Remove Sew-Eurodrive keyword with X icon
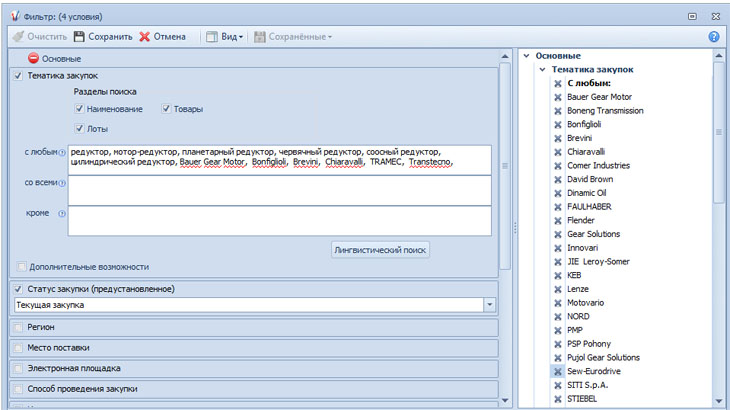This screenshot has width=730, height=410. tap(558, 371)
